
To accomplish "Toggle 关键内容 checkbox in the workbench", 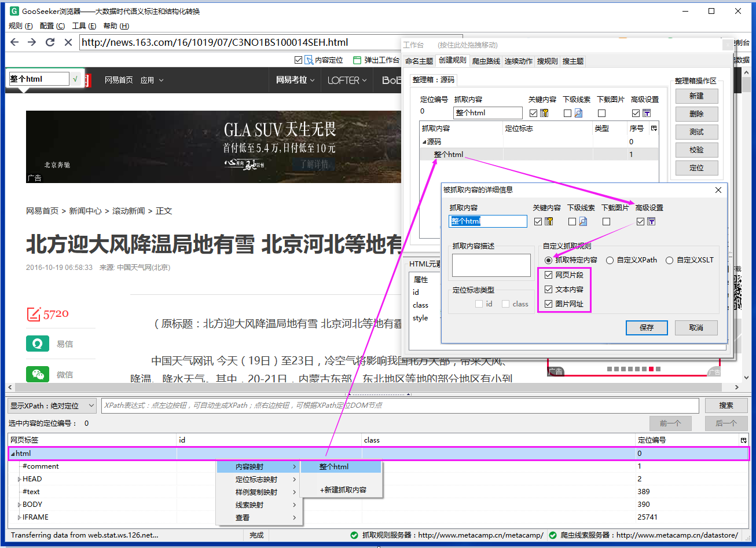I will 533,113.
